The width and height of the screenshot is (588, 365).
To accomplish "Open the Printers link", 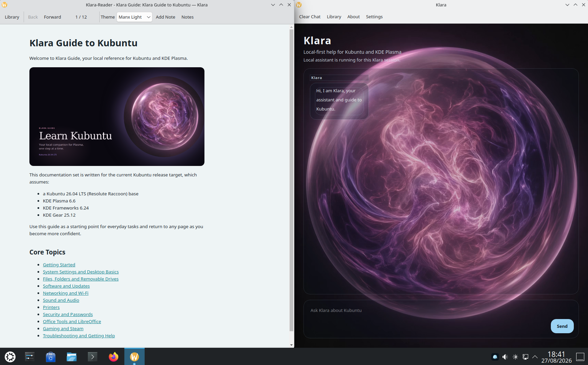I will [51, 307].
